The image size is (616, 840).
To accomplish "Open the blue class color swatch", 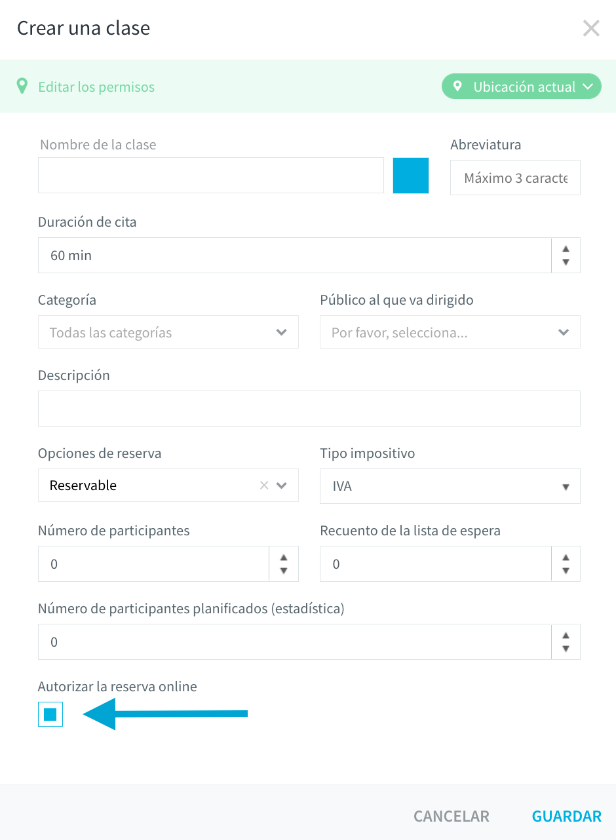I will pyautogui.click(x=411, y=176).
